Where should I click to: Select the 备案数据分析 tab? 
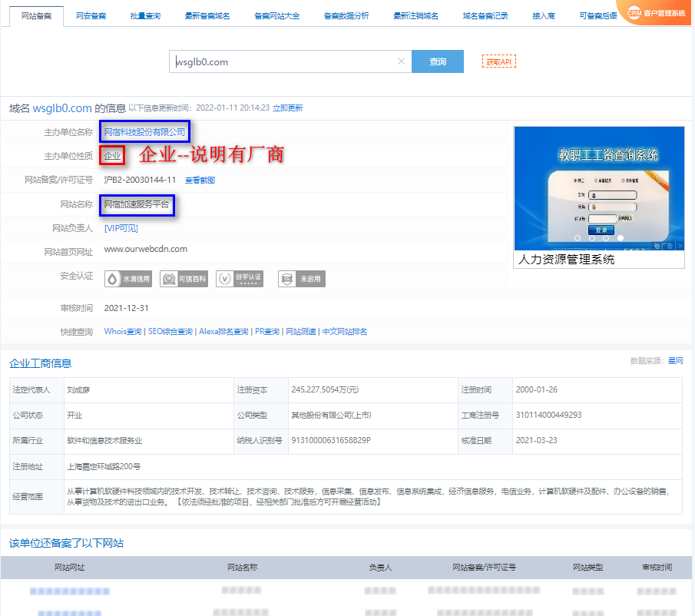click(x=346, y=16)
